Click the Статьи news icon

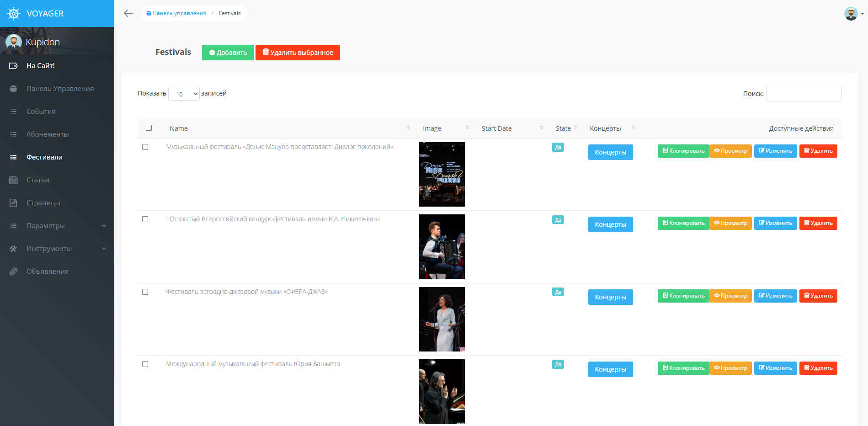pyautogui.click(x=13, y=180)
